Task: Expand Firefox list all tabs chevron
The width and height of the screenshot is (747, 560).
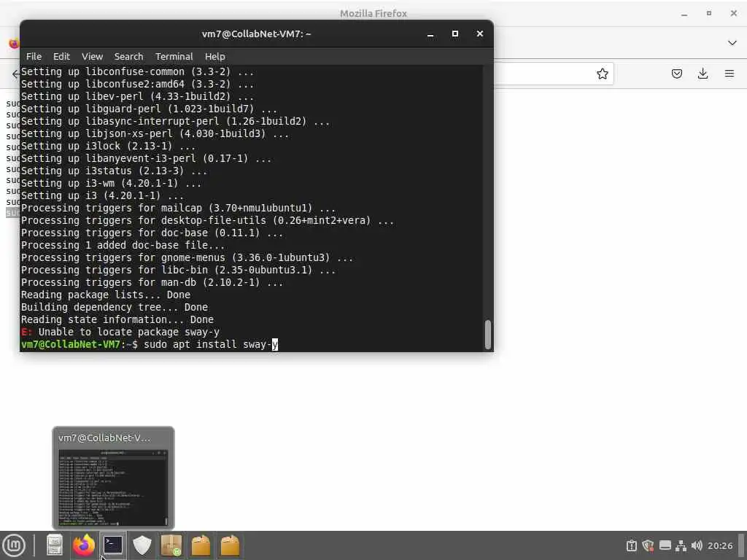Action: [x=732, y=43]
